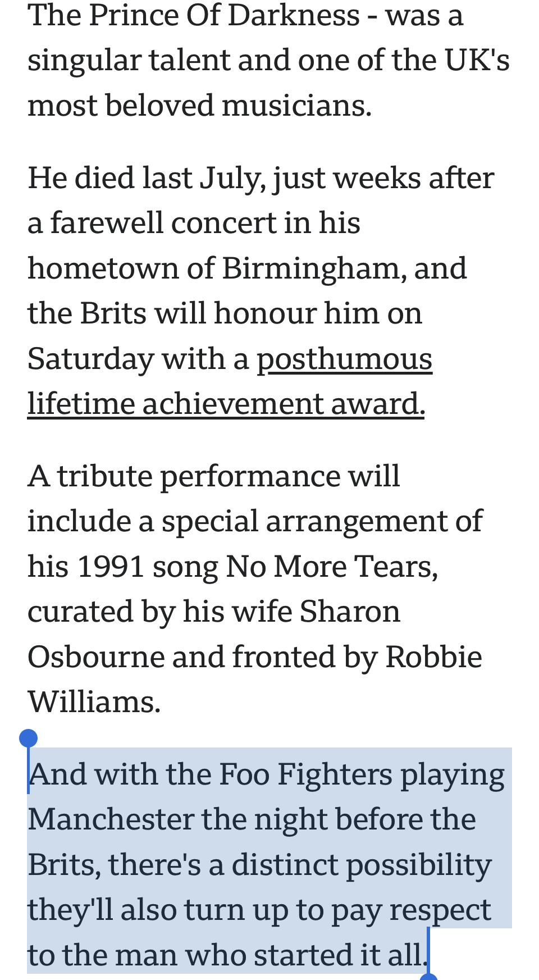Tap the name "Sharon" in the article

350,611
